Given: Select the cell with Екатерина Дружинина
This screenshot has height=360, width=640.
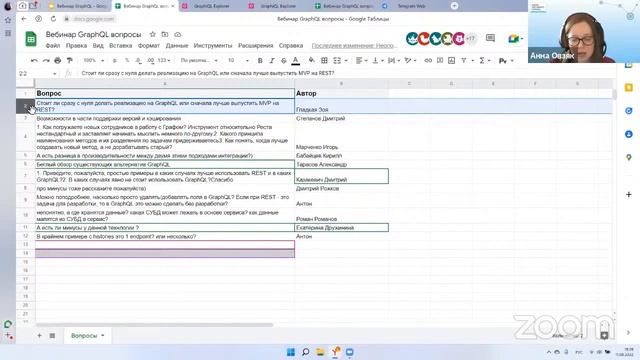Looking at the screenshot, I should 342,228.
